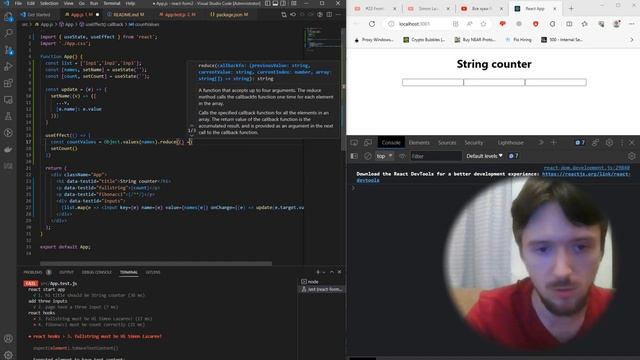Click the first String counter input
The height and width of the screenshot is (360, 640).
(433, 82)
